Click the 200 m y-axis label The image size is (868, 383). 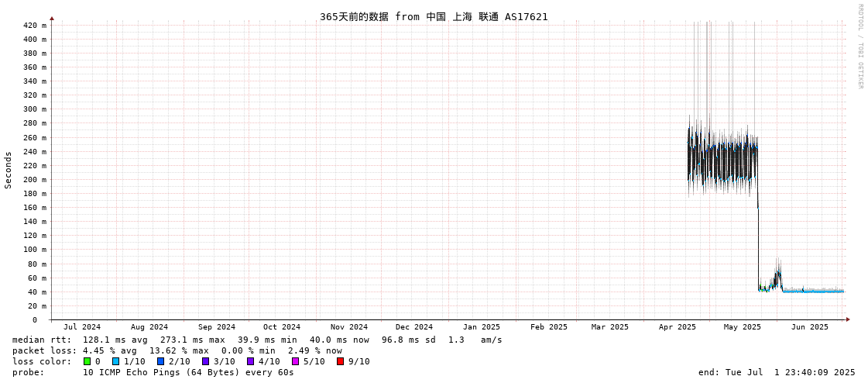[x=34, y=180]
